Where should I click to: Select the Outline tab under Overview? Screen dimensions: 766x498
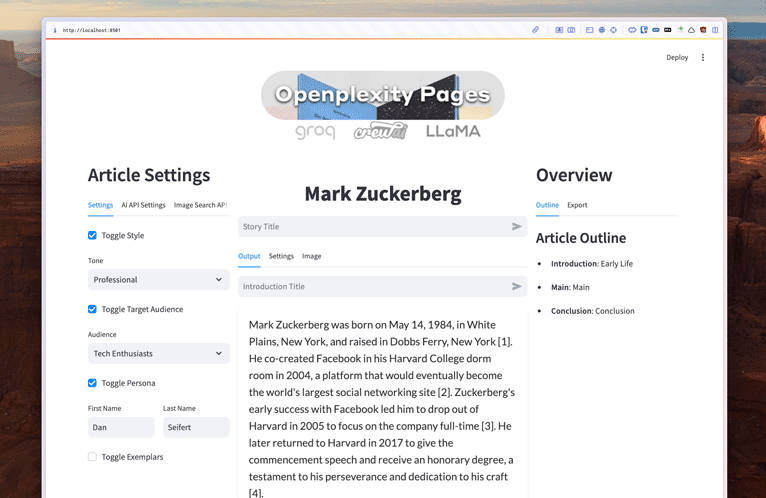coord(547,205)
